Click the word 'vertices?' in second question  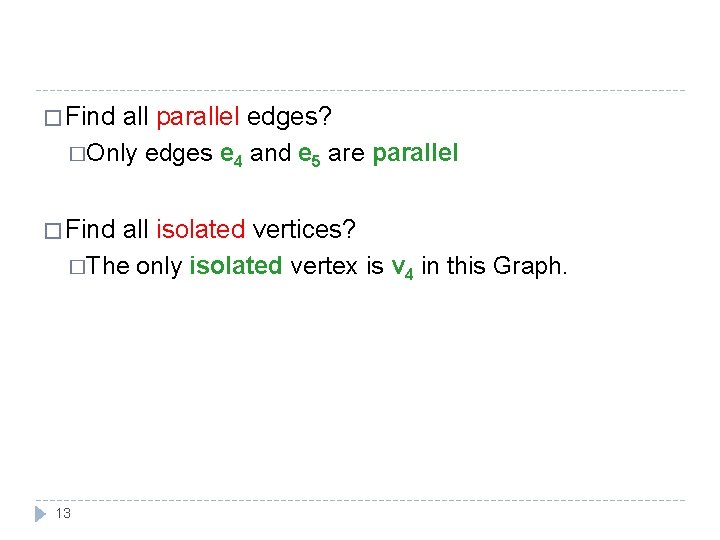tap(304, 229)
